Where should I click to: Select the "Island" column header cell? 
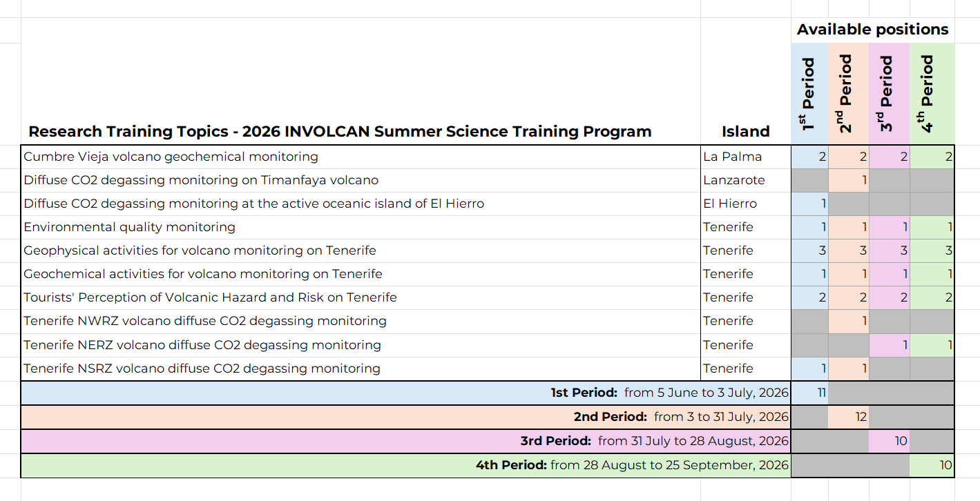tap(745, 132)
